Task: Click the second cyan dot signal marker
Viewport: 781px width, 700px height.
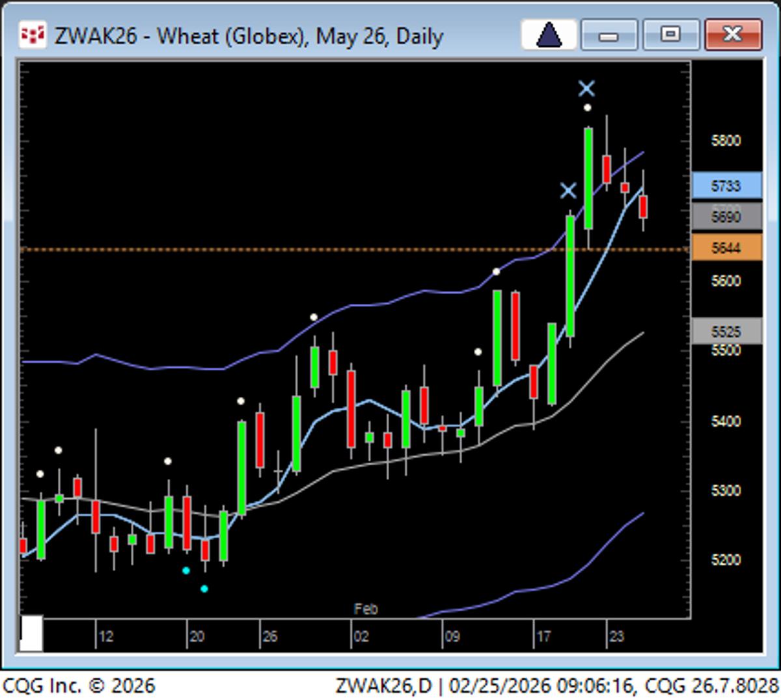Action: pyautogui.click(x=204, y=589)
